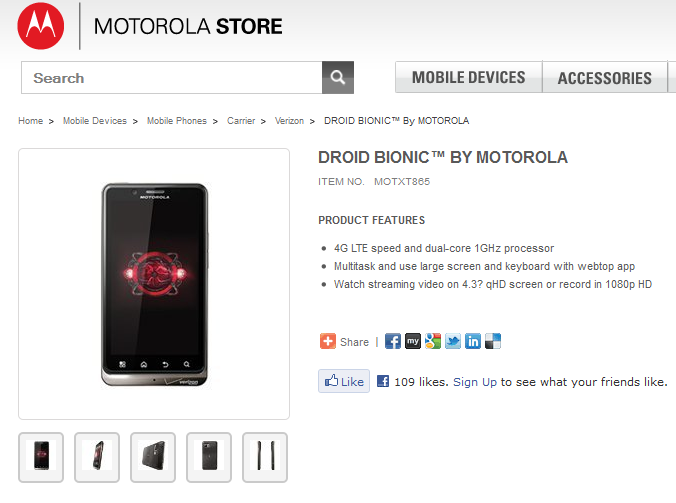Screen dimensions: 676x503
Task: Select the back angled view thumbnail
Action: point(153,457)
